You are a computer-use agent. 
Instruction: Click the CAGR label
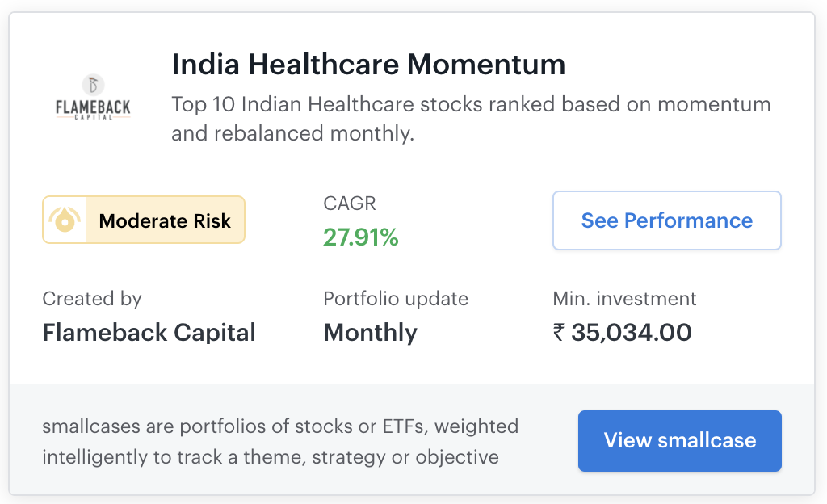(349, 204)
